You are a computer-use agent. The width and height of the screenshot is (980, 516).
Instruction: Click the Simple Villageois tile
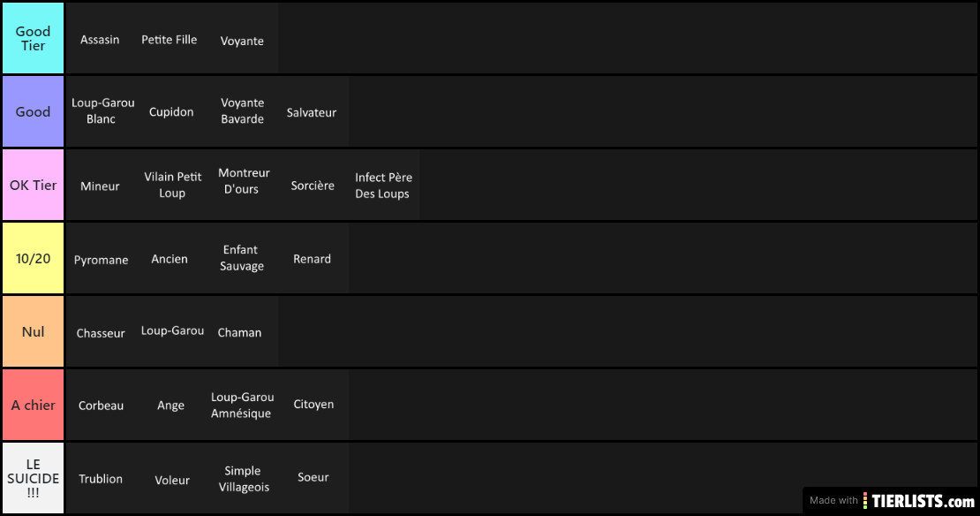pos(243,478)
